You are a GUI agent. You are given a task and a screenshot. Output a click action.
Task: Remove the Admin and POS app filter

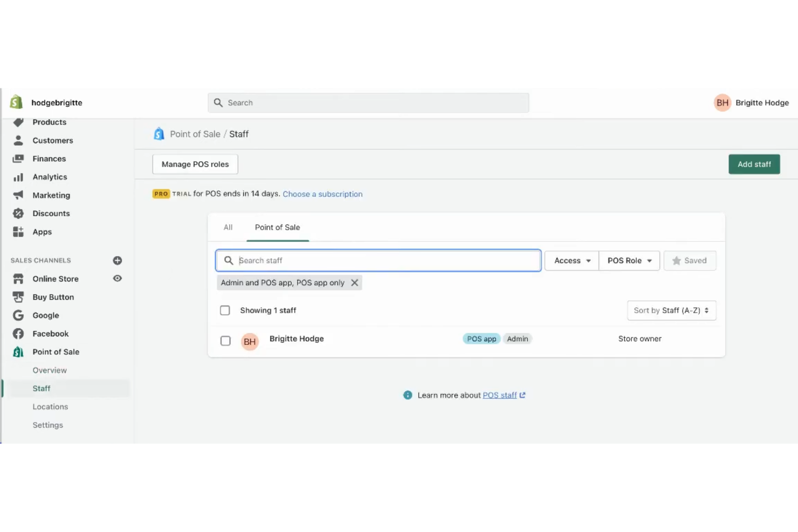355,282
